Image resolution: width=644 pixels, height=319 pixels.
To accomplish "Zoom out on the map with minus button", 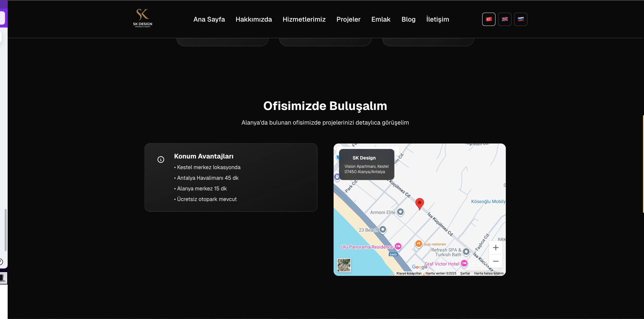I will (x=495, y=261).
